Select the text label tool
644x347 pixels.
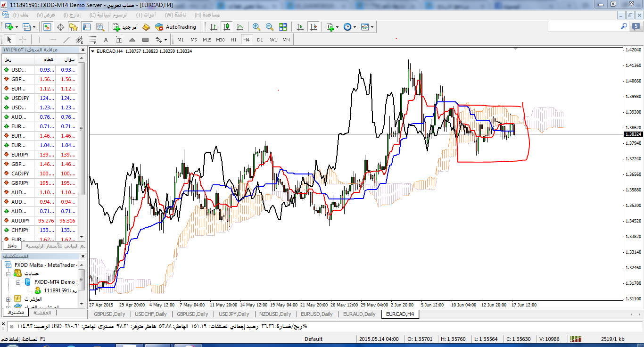coord(119,40)
